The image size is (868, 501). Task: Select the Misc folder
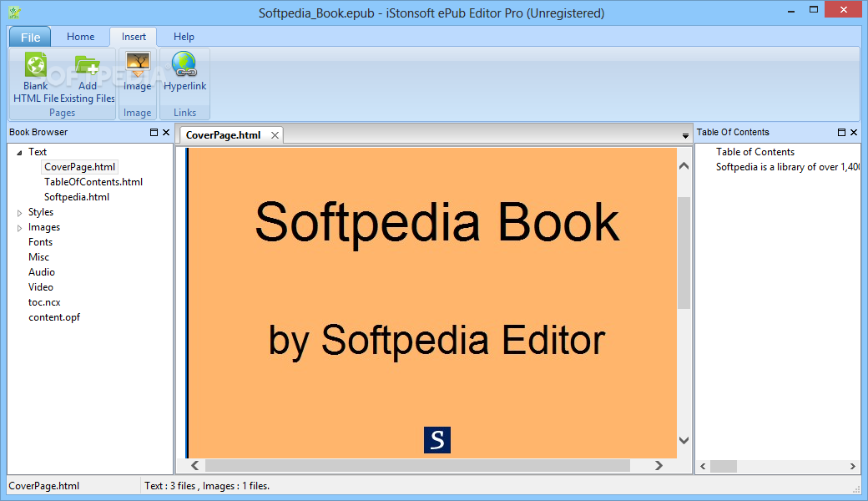click(38, 257)
